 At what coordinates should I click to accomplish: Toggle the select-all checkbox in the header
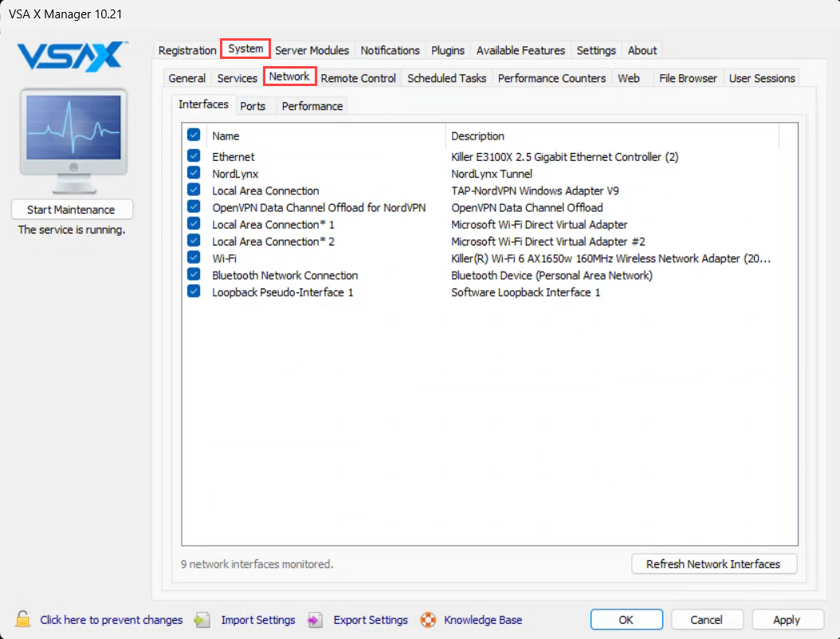click(x=194, y=135)
